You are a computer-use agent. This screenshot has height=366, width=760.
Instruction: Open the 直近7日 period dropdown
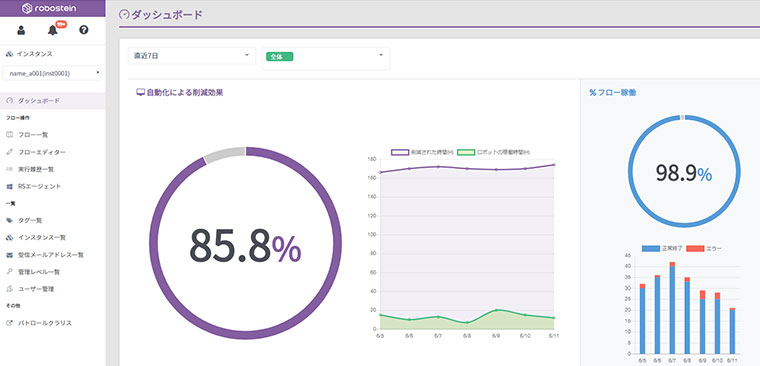pos(192,56)
